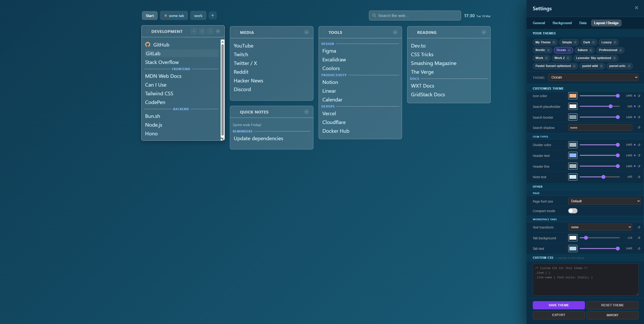Reset the Icon color setting

pyautogui.click(x=639, y=96)
